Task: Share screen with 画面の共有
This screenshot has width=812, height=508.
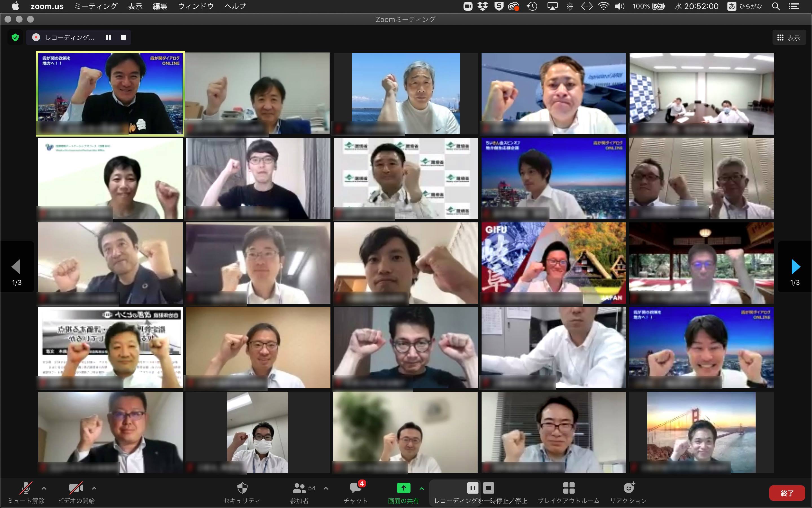Action: (x=404, y=493)
